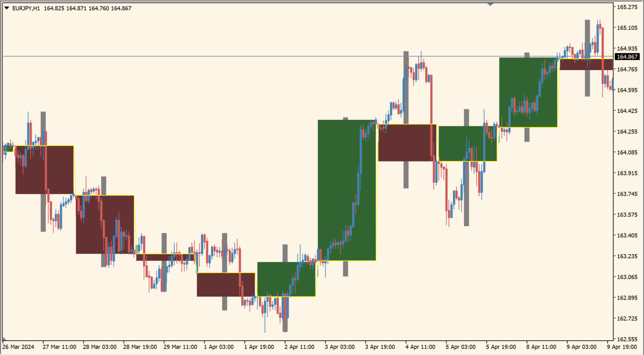This screenshot has height=355, width=644.
Task: Click the EURJPY,H1 symbol title text
Action: [26, 8]
